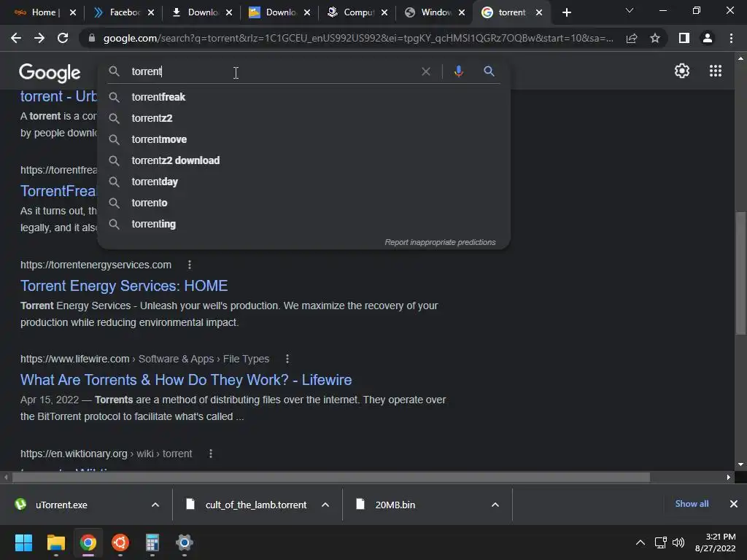Expand uTorrent.exe download options
Screen dimensions: 747x560
click(155, 505)
